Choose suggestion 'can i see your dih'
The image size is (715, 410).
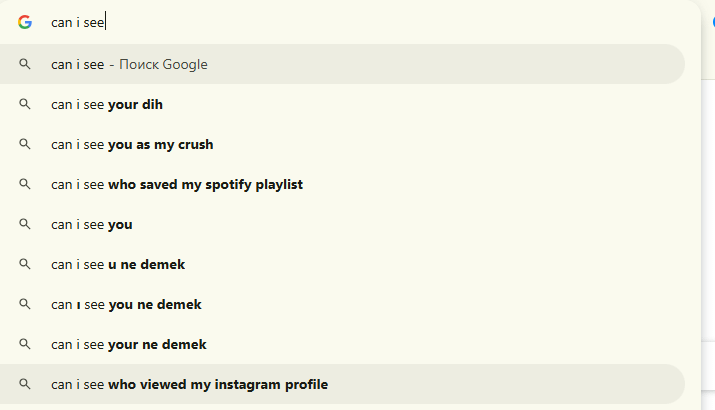[x=342, y=104]
